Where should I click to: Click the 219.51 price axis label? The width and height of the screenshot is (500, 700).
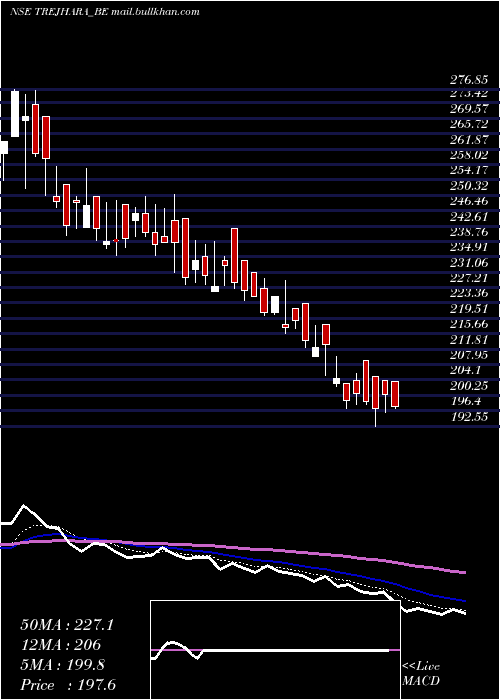point(469,309)
